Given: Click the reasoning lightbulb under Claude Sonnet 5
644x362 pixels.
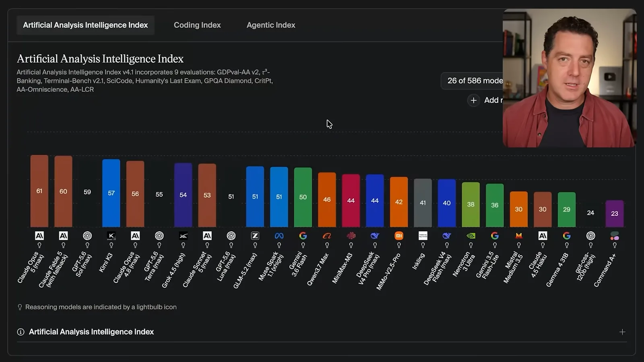Looking at the screenshot, I should (x=207, y=245).
